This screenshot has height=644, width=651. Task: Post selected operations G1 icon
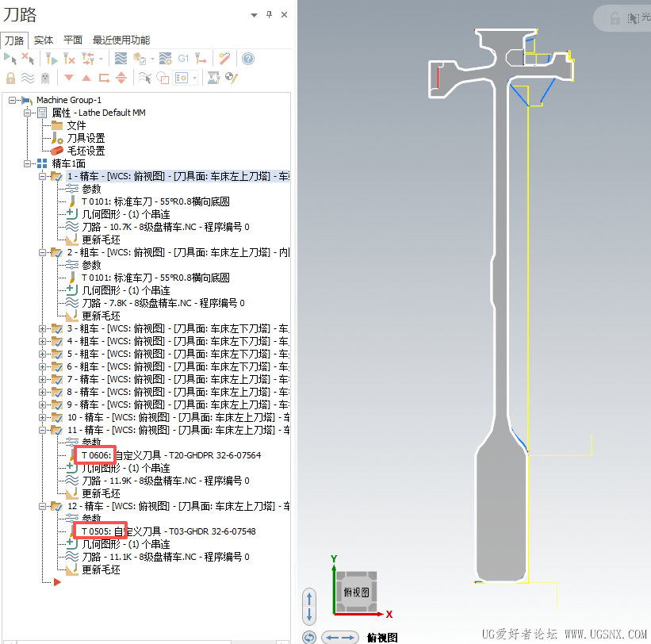coord(183,59)
